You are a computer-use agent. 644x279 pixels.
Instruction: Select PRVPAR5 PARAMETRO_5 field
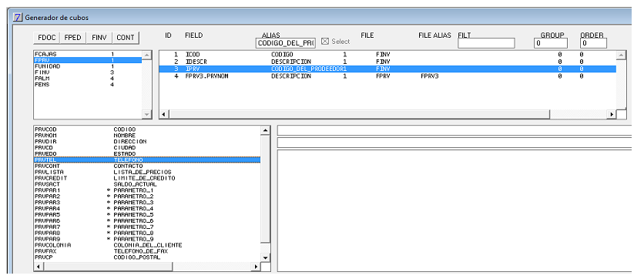(147, 215)
